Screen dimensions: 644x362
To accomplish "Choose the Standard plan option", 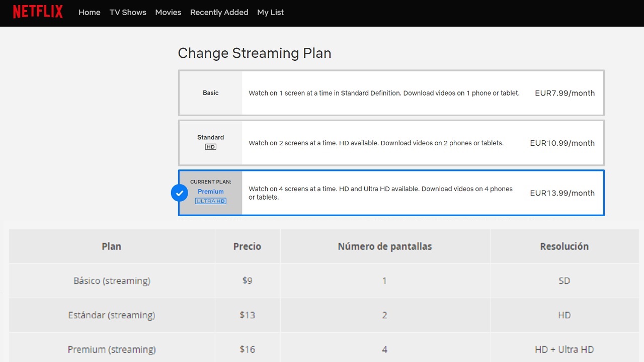I will (x=211, y=137).
